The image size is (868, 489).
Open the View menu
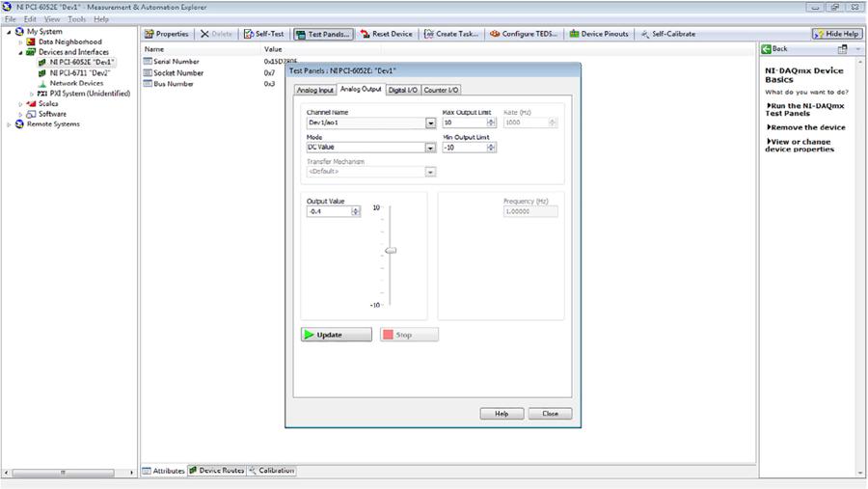(52, 19)
